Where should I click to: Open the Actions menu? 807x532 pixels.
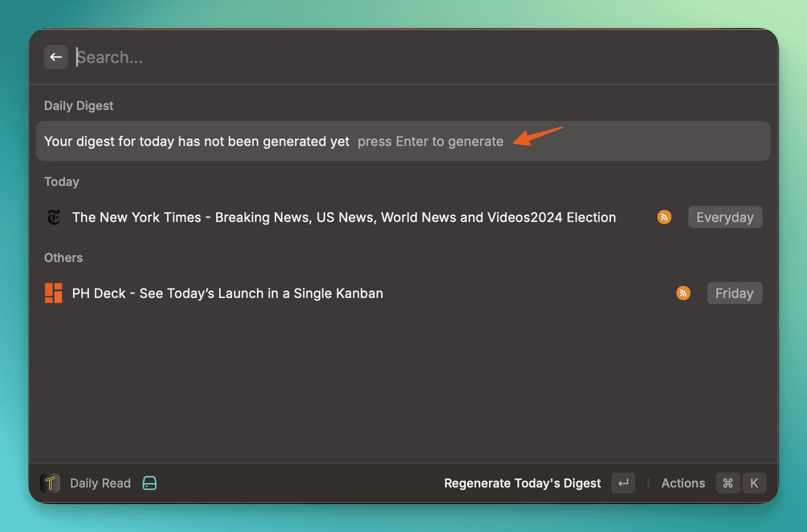click(x=683, y=483)
